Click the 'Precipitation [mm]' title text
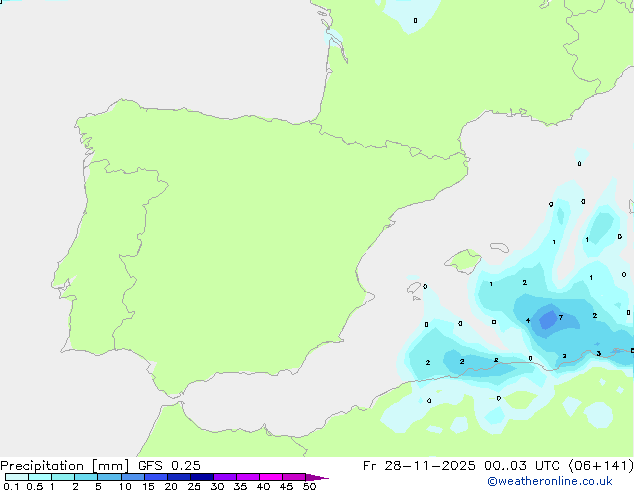Screen dimensions: 634x490 [64, 466]
